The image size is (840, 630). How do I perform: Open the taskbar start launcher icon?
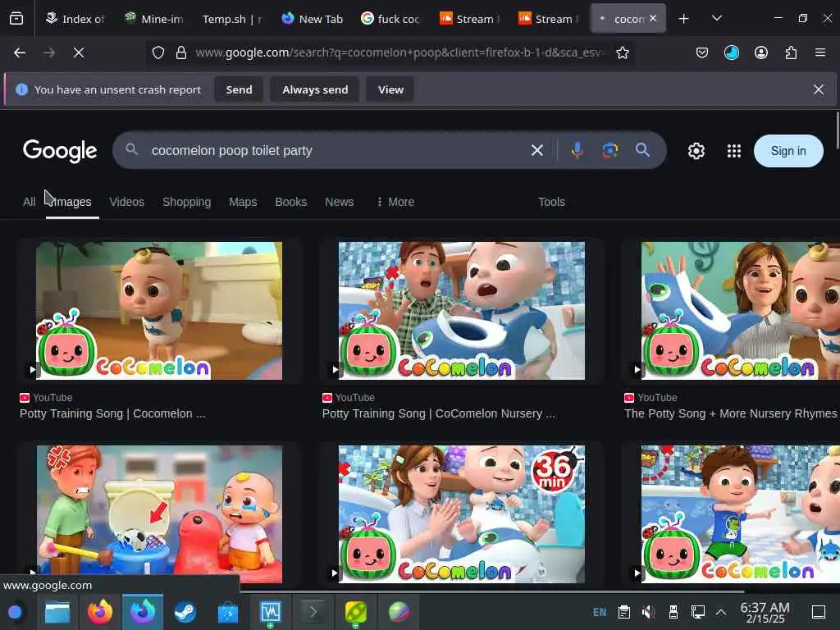click(15, 612)
